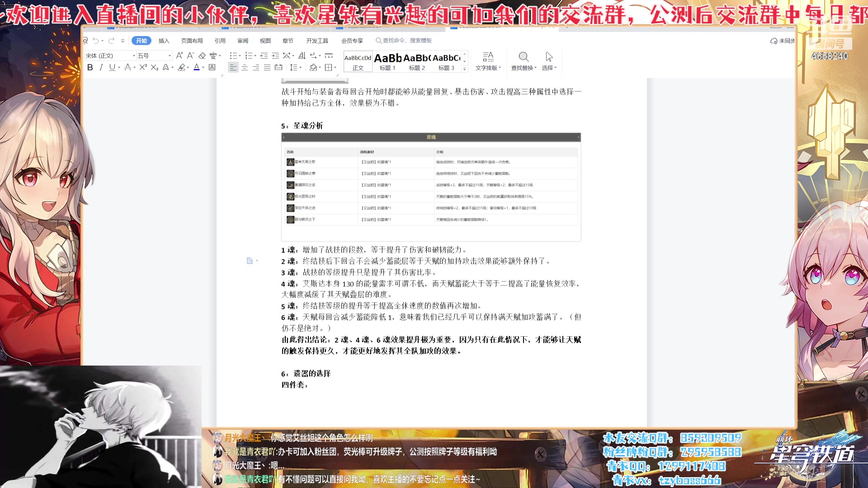The width and height of the screenshot is (868, 488).
Task: Apply red font color swatch
Action: (197, 67)
